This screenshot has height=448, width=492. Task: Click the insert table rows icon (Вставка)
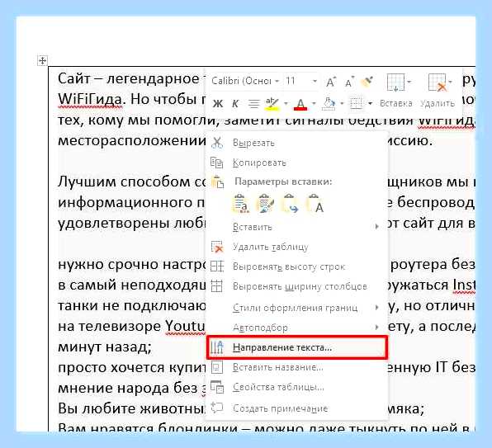pos(395,83)
